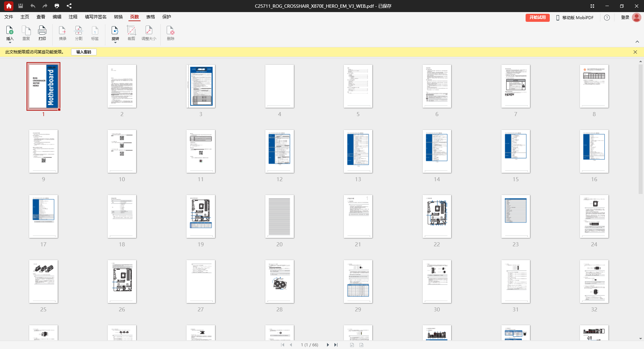Expand the 插入 dropdown arrow
This screenshot has width=644, height=349.
(x=10, y=43)
